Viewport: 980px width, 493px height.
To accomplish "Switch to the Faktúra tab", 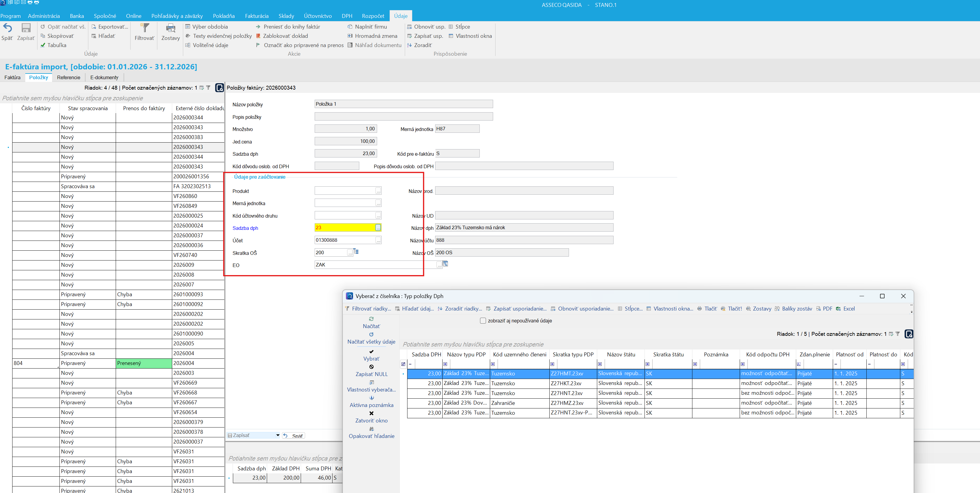I will (x=12, y=77).
